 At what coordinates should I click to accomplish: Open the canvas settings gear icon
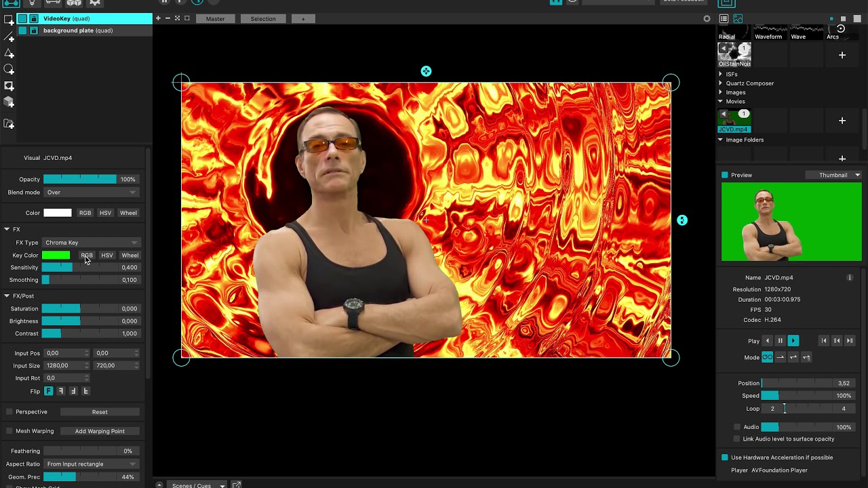[707, 19]
